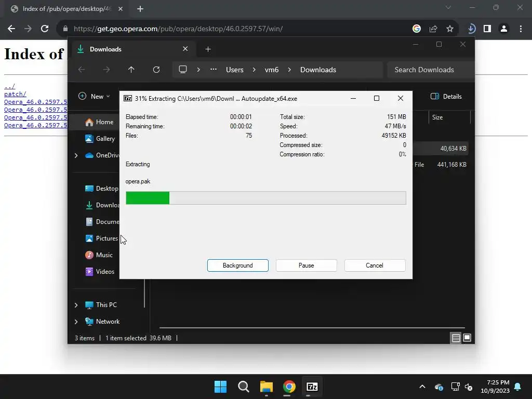Click the Pictures sidebar icon
Image resolution: width=532 pixels, height=399 pixels.
(89, 238)
